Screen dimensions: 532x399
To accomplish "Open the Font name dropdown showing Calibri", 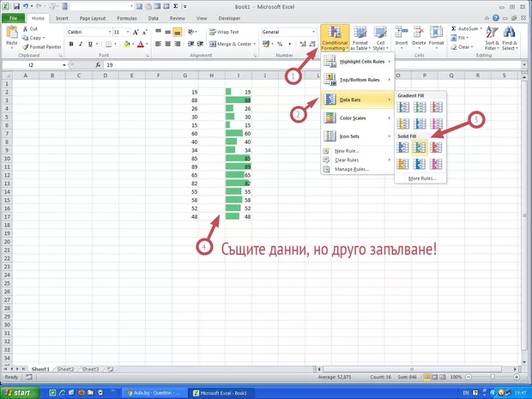I will pos(87,32).
